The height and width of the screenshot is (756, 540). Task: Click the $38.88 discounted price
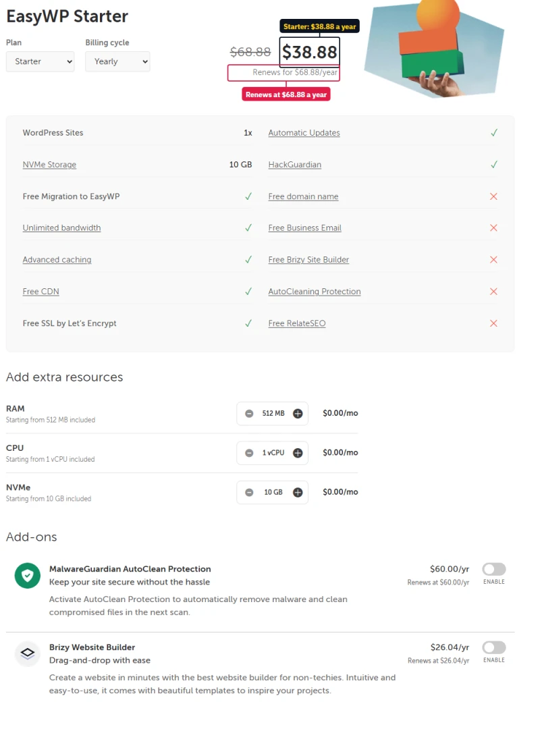pos(310,52)
